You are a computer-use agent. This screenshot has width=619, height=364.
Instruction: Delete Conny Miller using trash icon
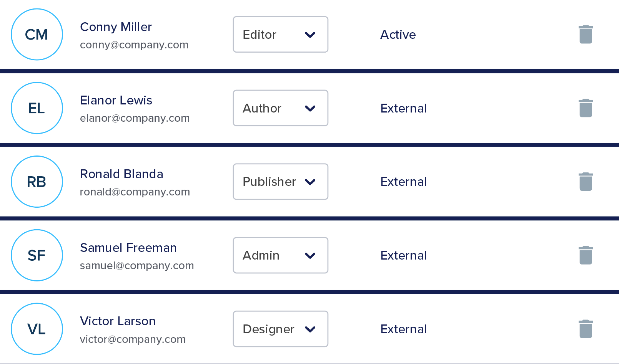(586, 35)
